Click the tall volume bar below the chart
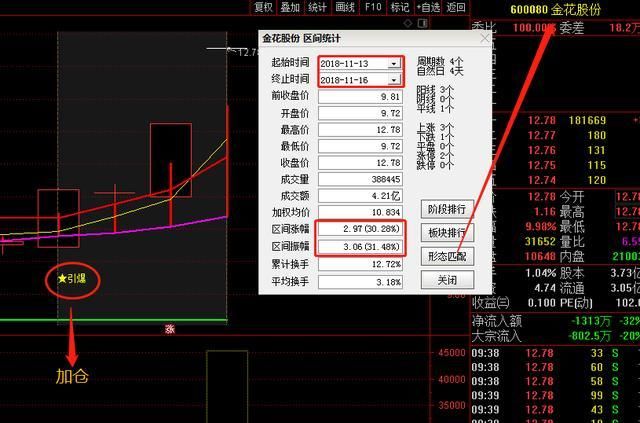This screenshot has height=423, width=640. click(227, 386)
